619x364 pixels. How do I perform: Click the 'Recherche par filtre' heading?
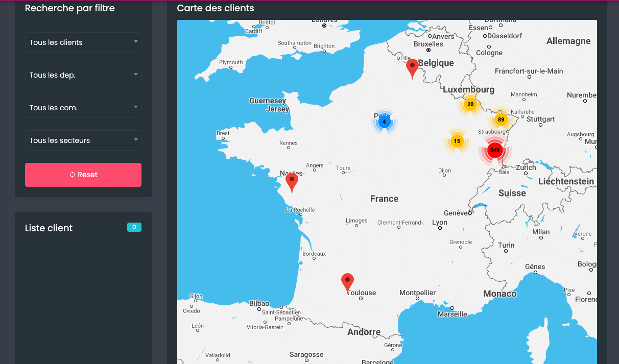70,8
